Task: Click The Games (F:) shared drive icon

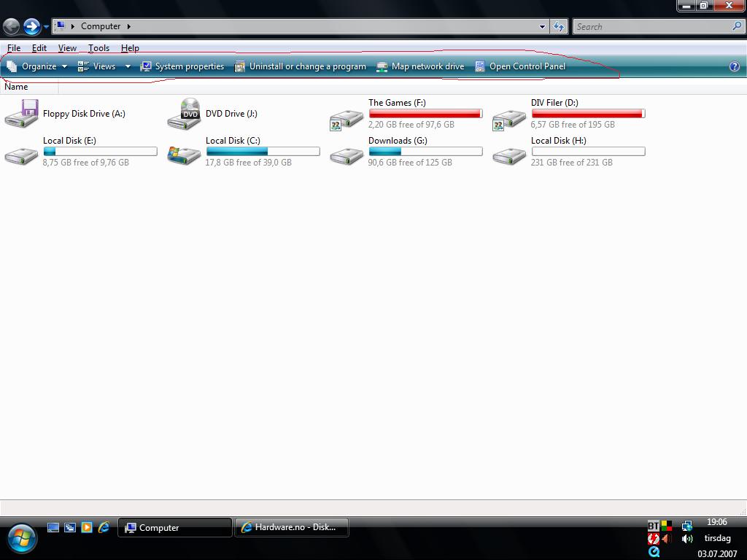Action: pos(347,120)
